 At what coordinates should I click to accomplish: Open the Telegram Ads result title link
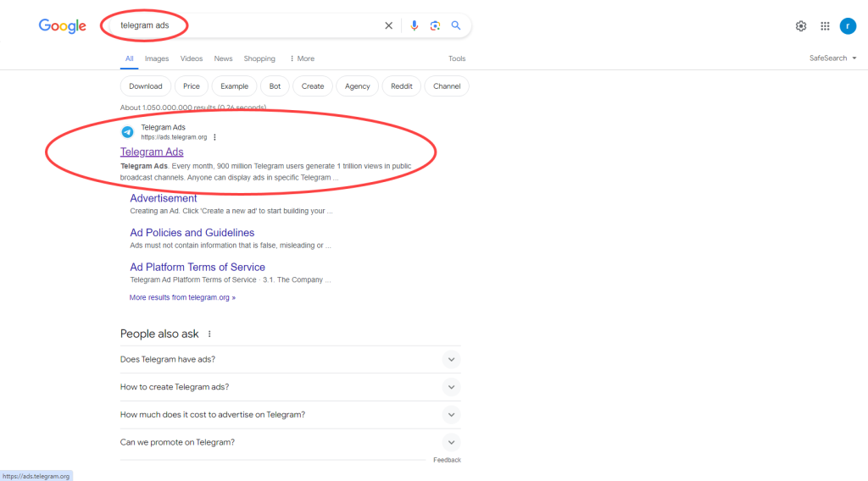[152, 152]
